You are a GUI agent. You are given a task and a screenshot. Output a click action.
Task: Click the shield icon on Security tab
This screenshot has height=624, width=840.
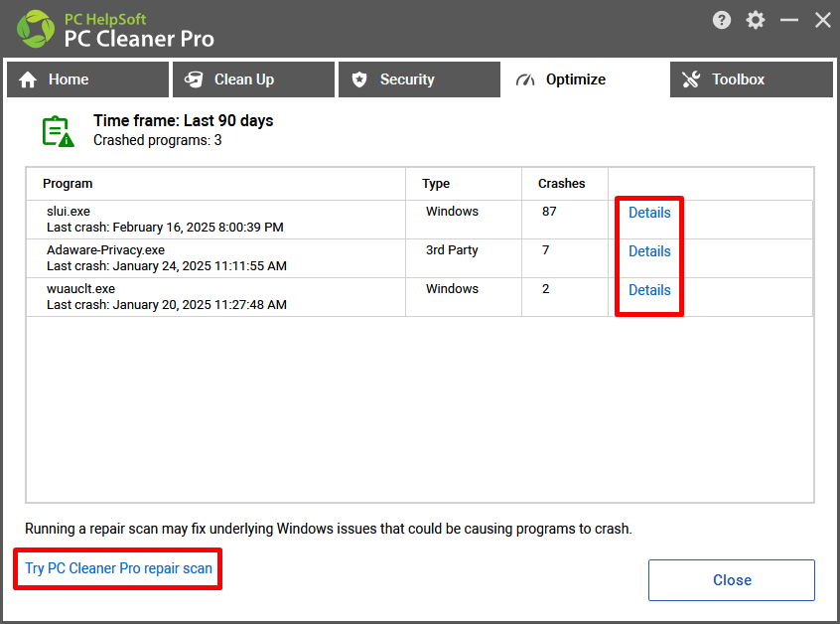(x=359, y=79)
